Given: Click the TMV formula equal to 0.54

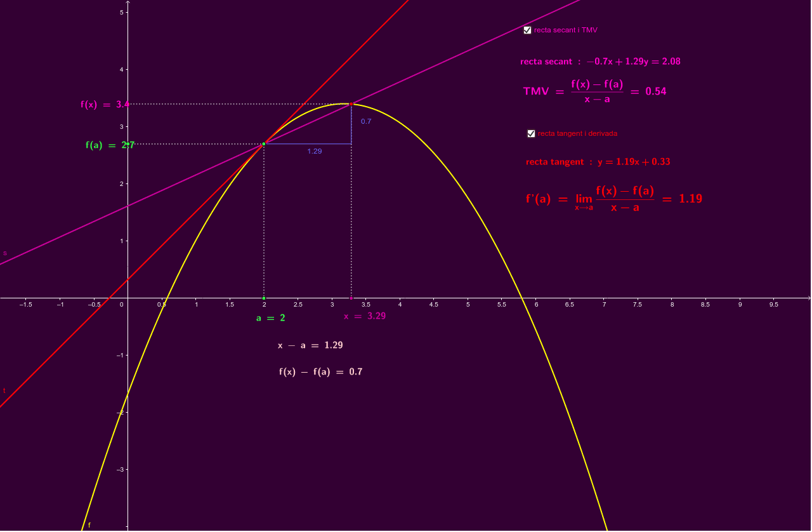Looking at the screenshot, I should click(x=595, y=91).
